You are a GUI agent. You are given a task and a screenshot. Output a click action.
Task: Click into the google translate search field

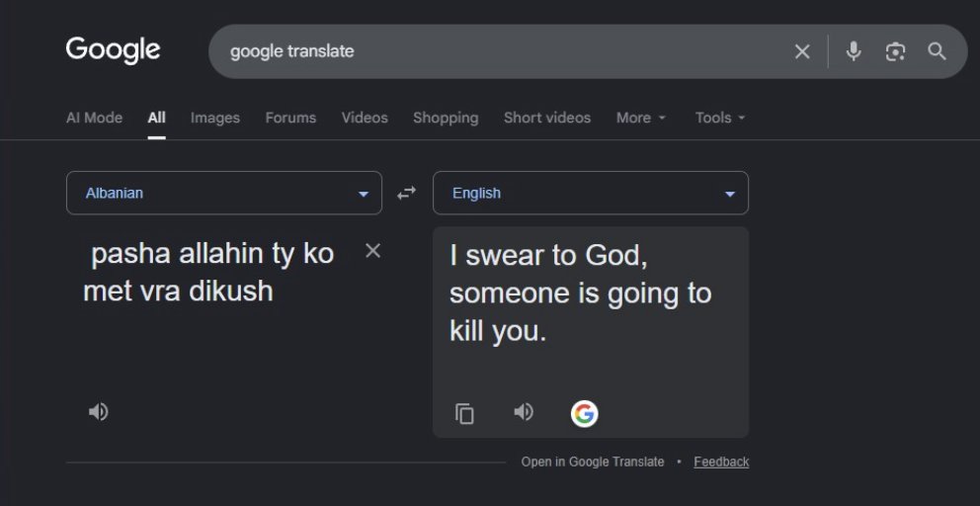pyautogui.click(x=500, y=51)
